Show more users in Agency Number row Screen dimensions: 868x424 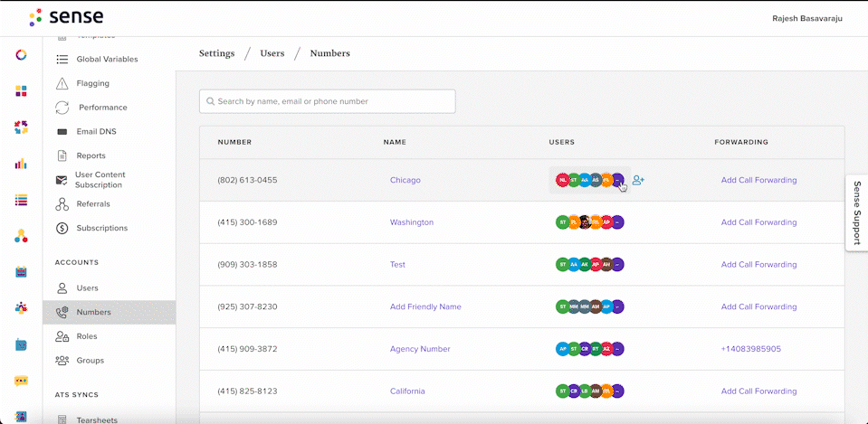[618, 349]
